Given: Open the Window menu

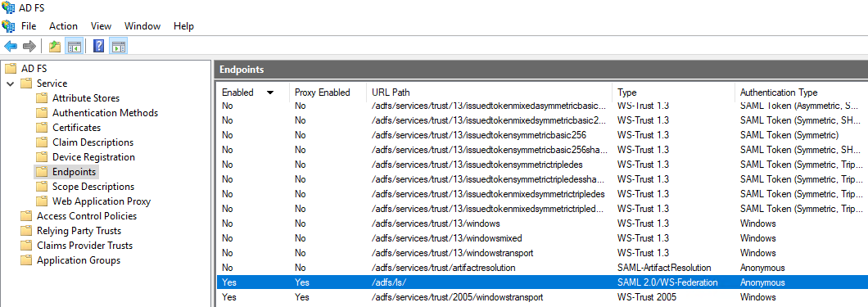Looking at the screenshot, I should click(142, 26).
